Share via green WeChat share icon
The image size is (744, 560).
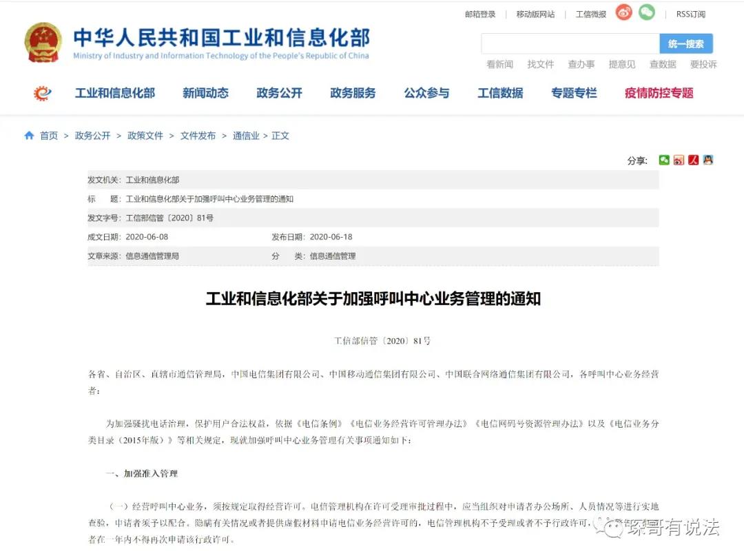(664, 160)
